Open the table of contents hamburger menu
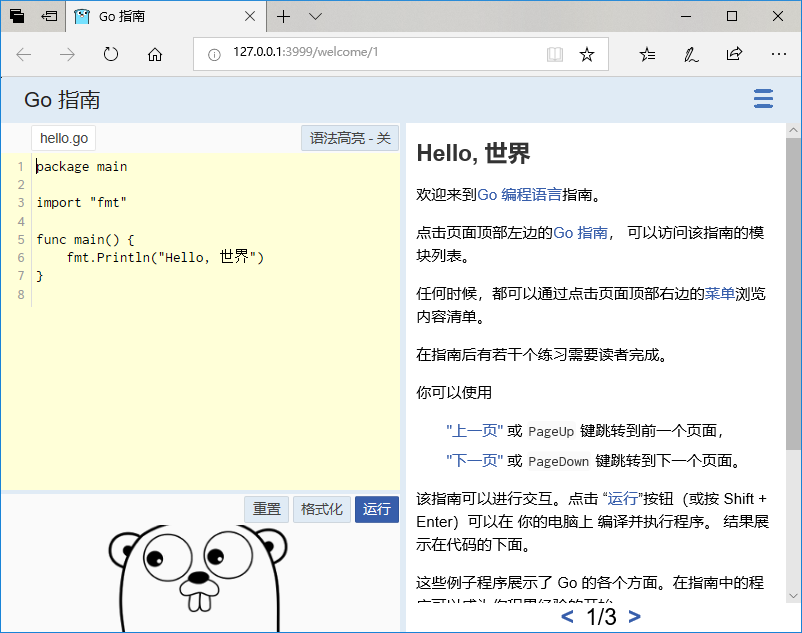Screen dimensions: 802x633 [763, 98]
